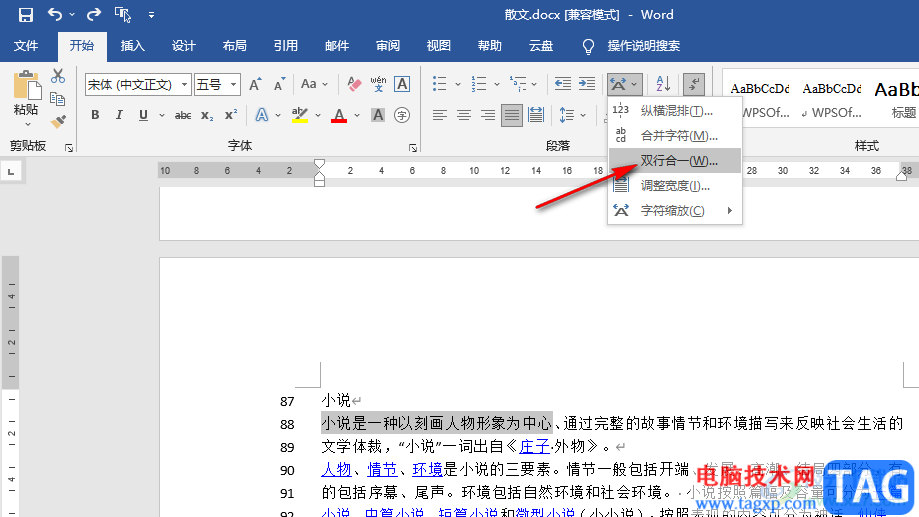The width and height of the screenshot is (919, 517).
Task: Open the 庄子 hyperlink in document
Action: click(535, 447)
